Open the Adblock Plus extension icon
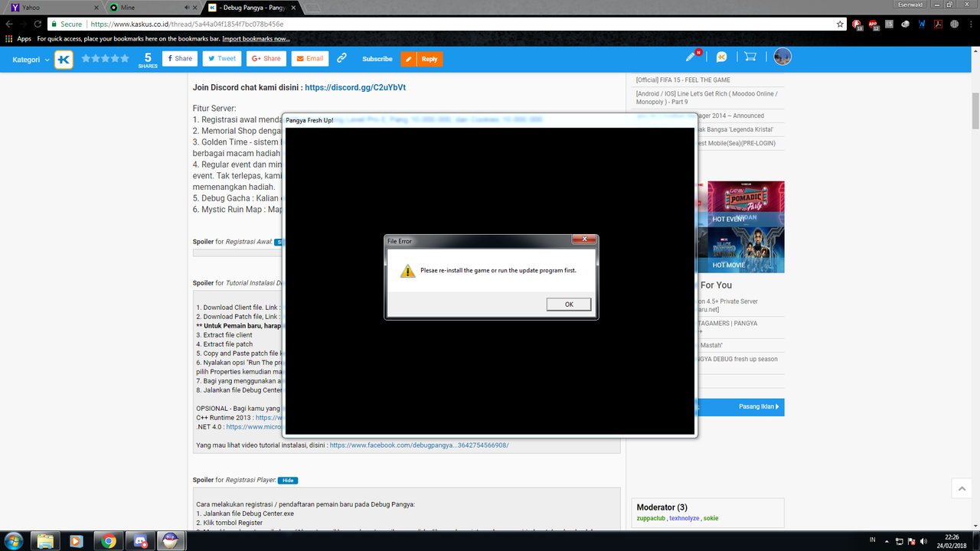 (x=873, y=24)
